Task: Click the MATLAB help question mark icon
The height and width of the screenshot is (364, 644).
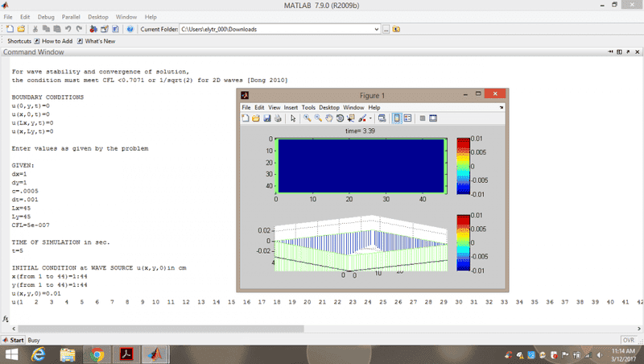Action: coord(130,29)
